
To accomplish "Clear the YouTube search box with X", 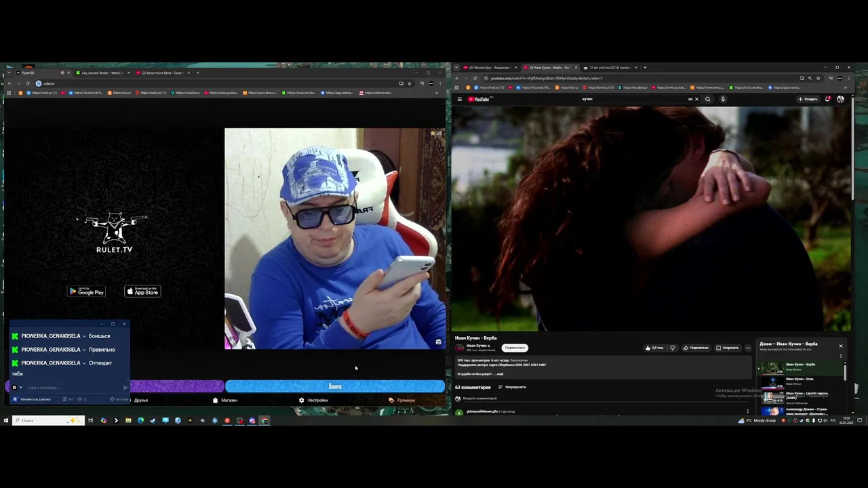I will click(696, 99).
